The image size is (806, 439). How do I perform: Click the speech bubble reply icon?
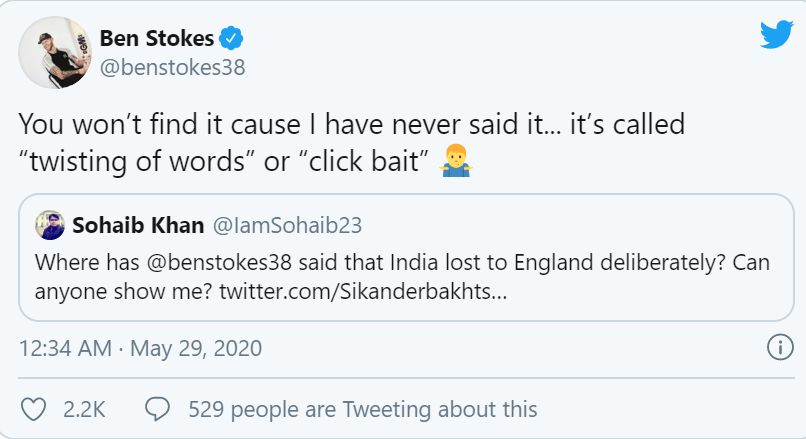point(157,409)
